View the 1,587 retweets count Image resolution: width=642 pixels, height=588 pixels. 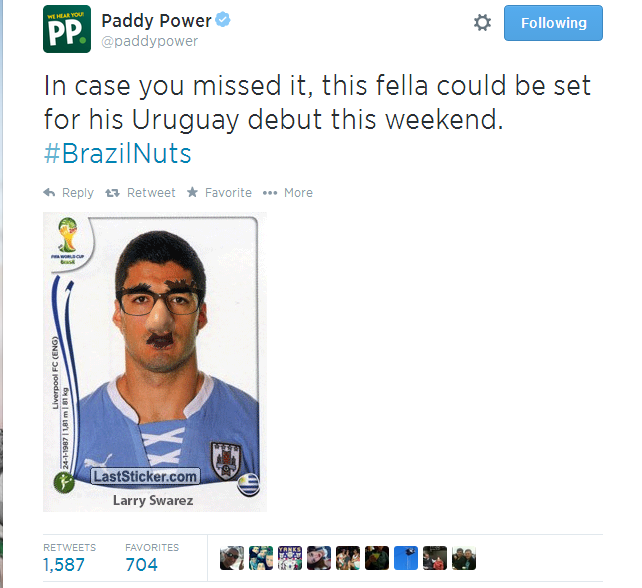[64, 565]
